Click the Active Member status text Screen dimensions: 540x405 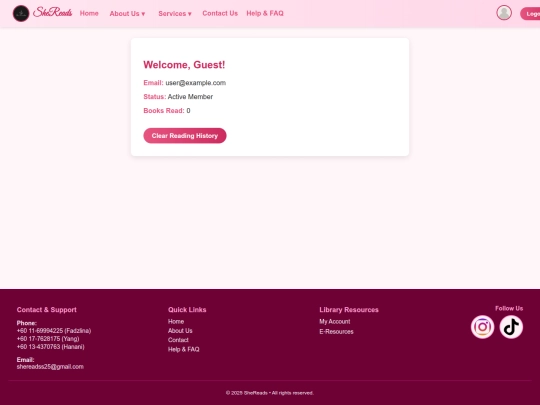190,97
